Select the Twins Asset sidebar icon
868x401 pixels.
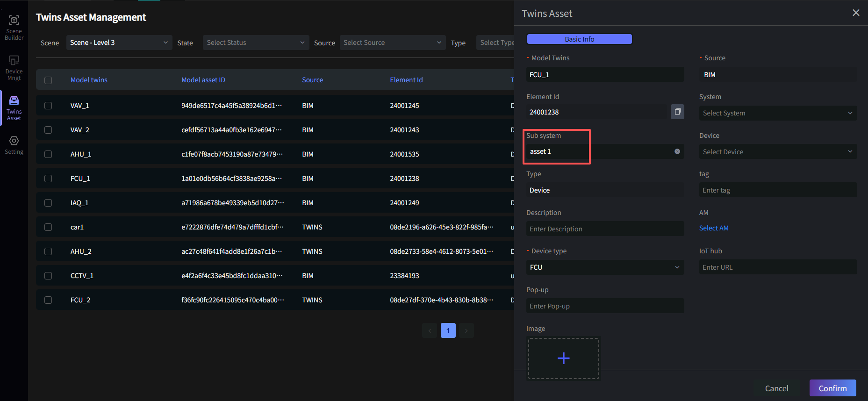click(x=14, y=107)
